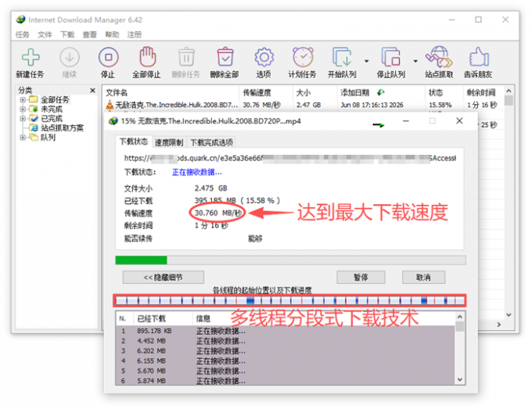
Task: Click the Downloaded (已经下载) thread column header
Action: 164,319
